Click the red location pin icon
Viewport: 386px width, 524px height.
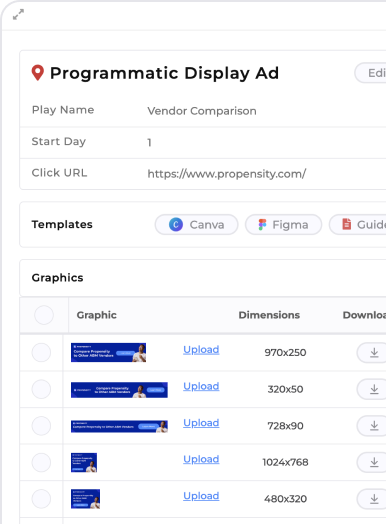[38, 73]
